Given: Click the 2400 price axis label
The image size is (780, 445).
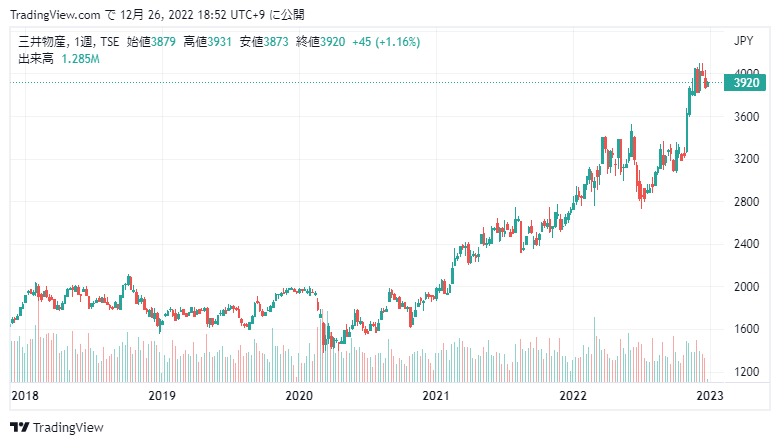Looking at the screenshot, I should pyautogui.click(x=747, y=244).
